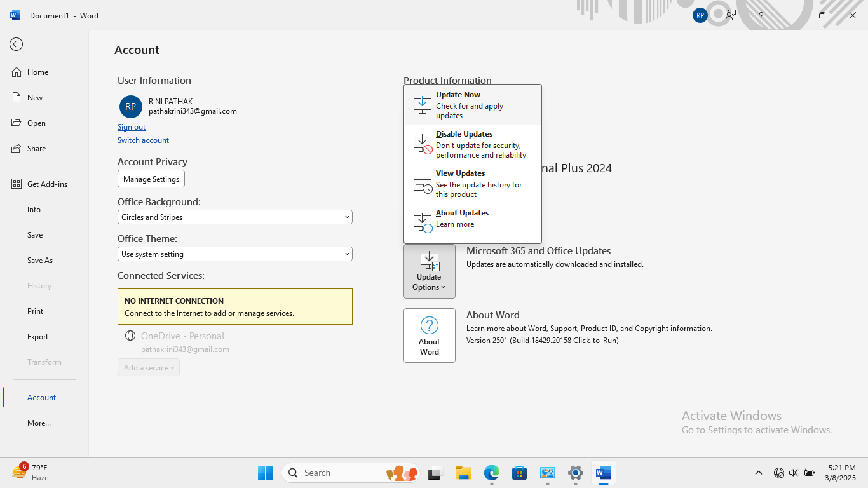Click the Word icon on the taskbar
This screenshot has height=488, width=868.
[603, 473]
